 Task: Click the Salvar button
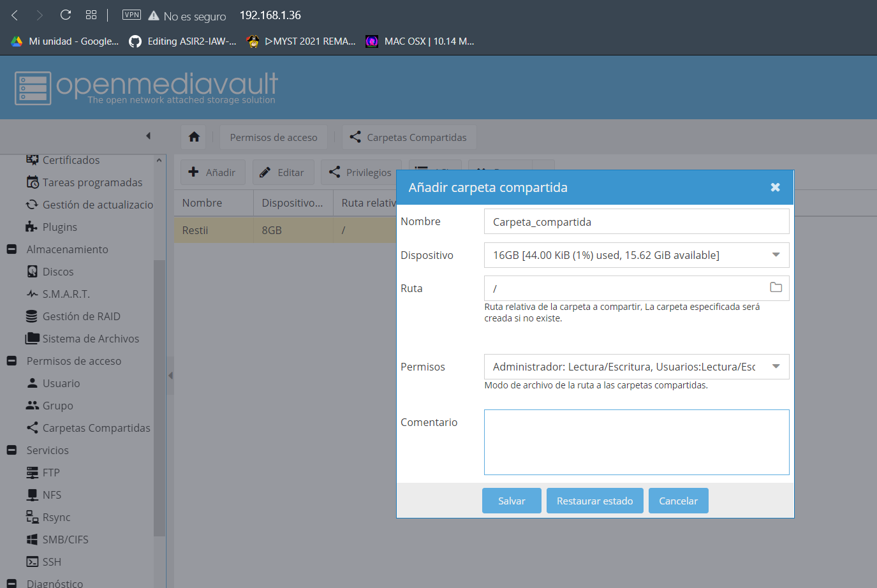[x=512, y=501]
